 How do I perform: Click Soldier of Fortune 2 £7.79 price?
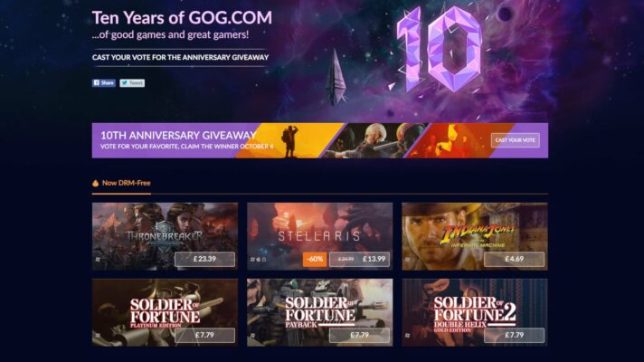click(x=515, y=335)
